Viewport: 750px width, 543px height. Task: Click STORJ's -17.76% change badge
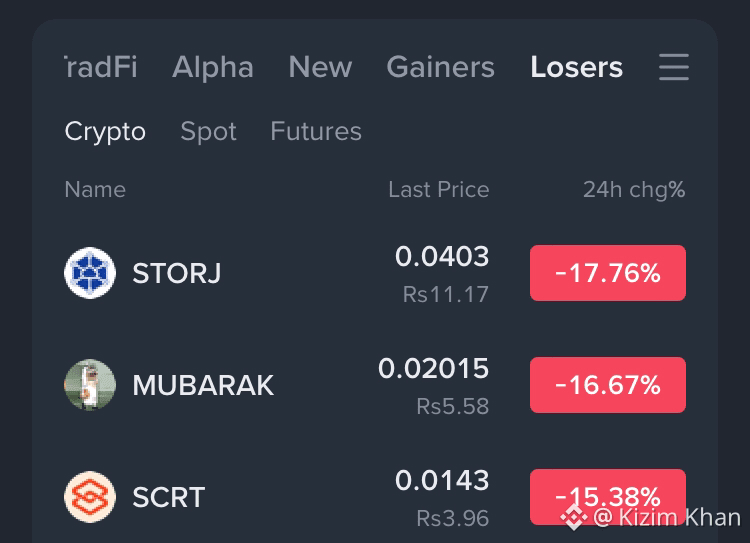[607, 273]
